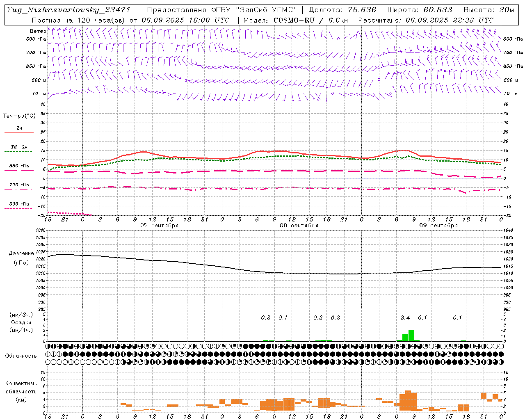The width and height of the screenshot is (525, 420).
Task: Click the dashed line sample under 'Td 2м'
Action: tap(19, 151)
